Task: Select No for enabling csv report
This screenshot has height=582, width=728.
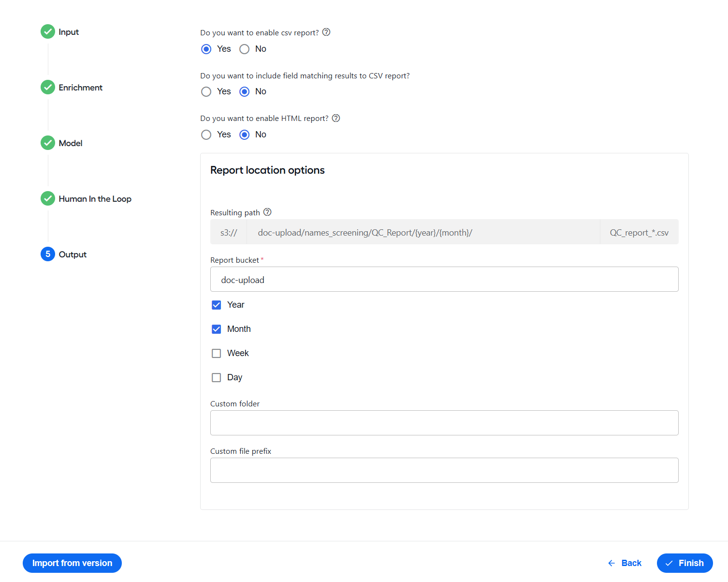Action: pos(245,49)
